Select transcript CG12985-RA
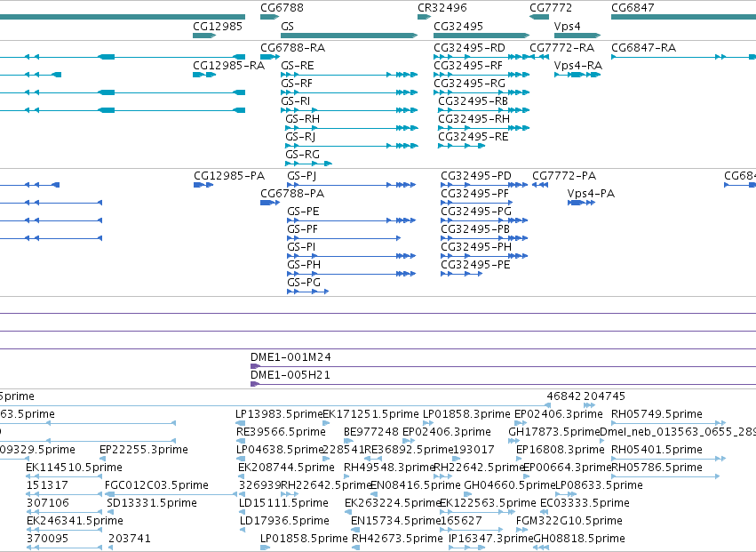Image resolution: width=756 pixels, height=552 pixels. coord(228,66)
